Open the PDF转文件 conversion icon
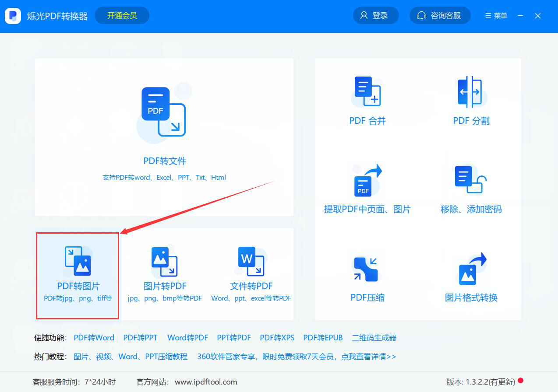 coord(164,112)
